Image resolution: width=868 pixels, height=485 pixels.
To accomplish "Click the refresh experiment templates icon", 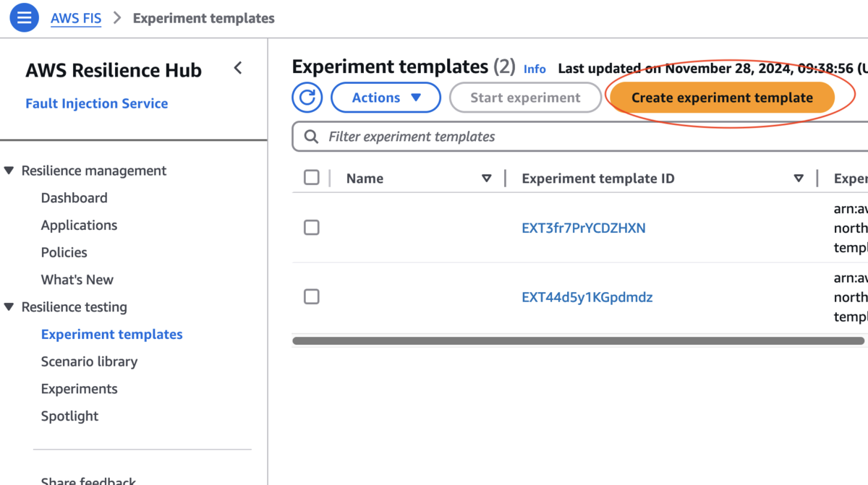I will [307, 98].
